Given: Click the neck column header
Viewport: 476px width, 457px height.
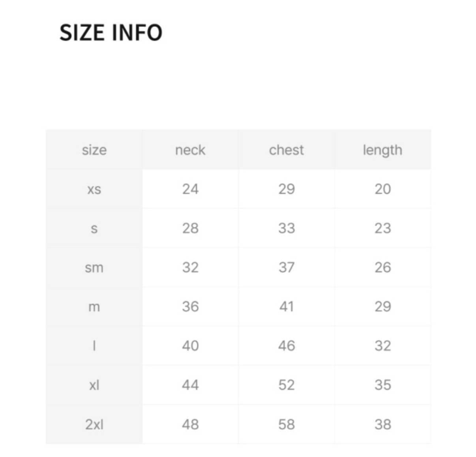Looking at the screenshot, I should pos(190,150).
